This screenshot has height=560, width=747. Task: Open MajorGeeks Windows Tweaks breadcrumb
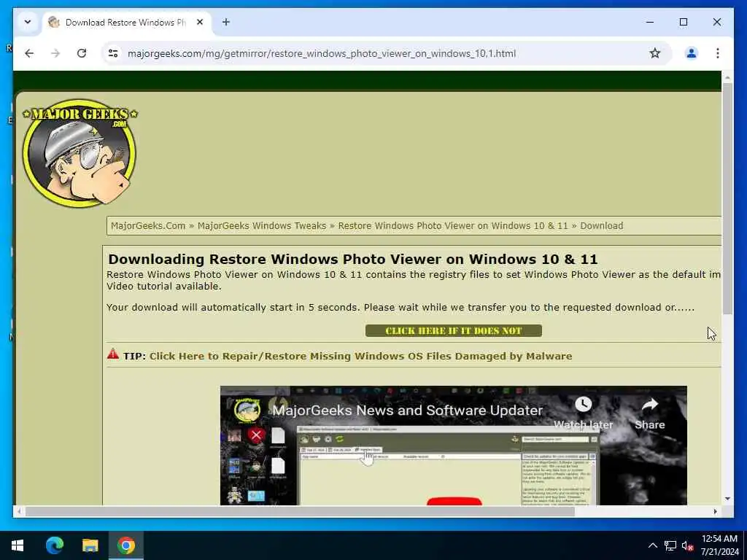tap(262, 226)
